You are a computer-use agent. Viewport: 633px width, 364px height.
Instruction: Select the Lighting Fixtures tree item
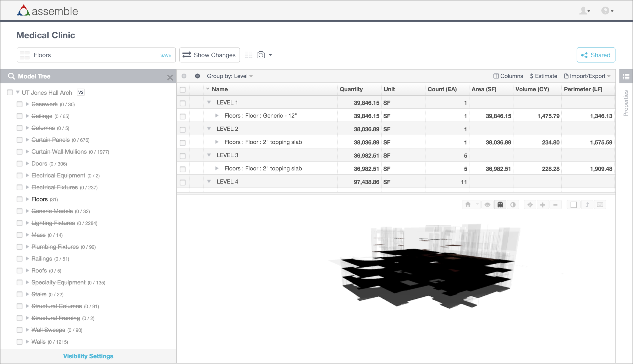click(53, 223)
